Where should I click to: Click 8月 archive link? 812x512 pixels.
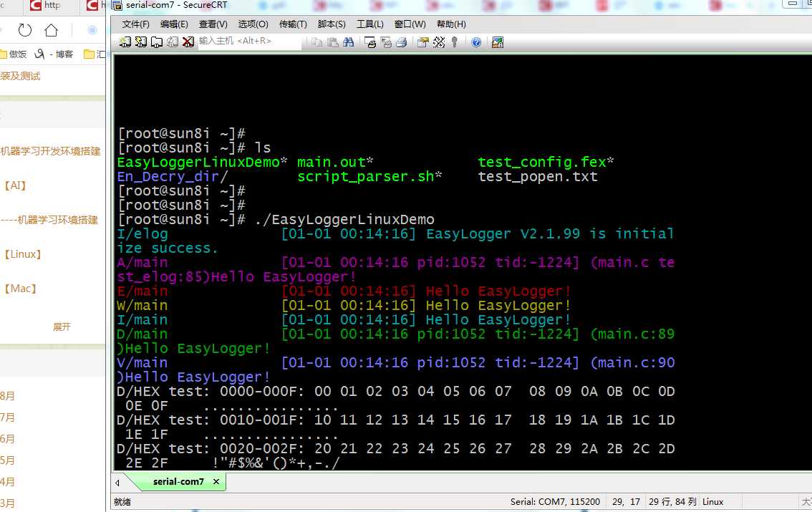[x=7, y=396]
